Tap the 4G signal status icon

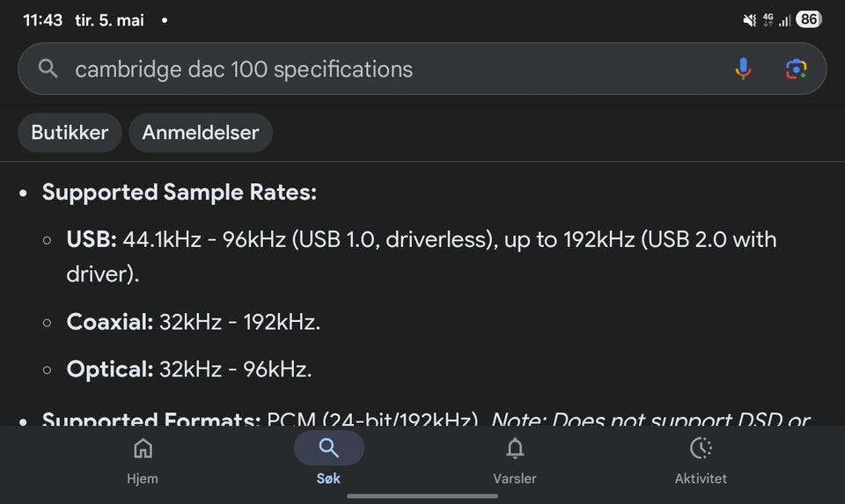click(x=768, y=20)
